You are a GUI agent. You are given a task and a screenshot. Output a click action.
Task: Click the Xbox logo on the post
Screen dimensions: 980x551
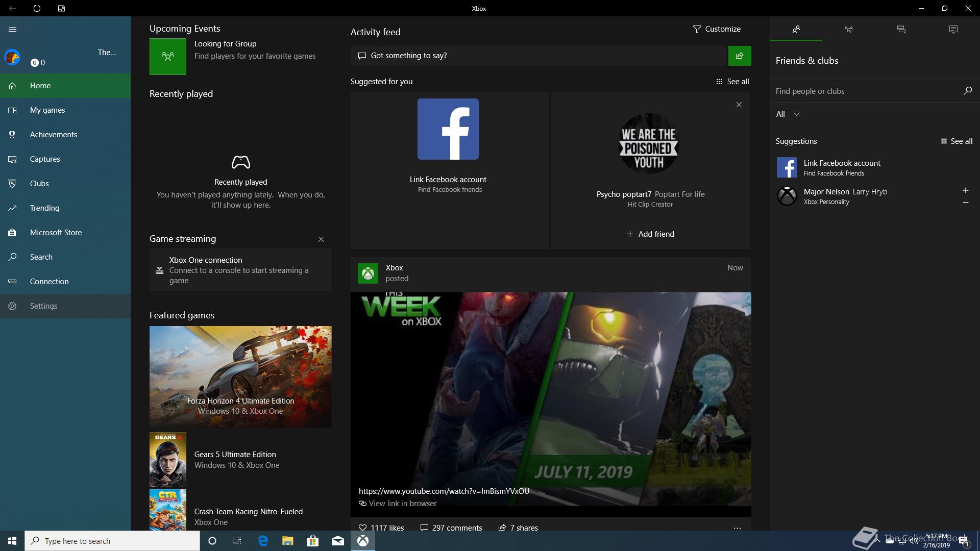368,273
